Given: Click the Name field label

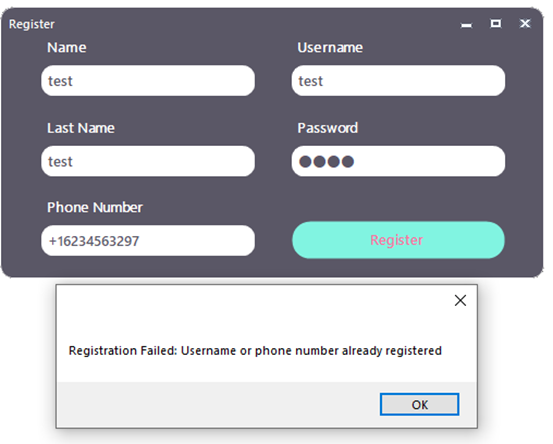Looking at the screenshot, I should click(x=67, y=47).
